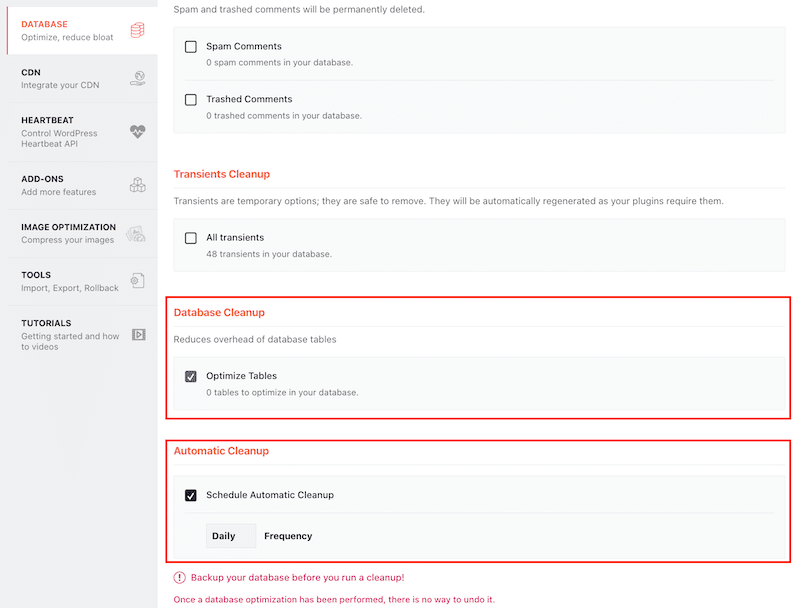This screenshot has height=608, width=800.
Task: Click the Tutorials video play icon
Action: point(139,335)
